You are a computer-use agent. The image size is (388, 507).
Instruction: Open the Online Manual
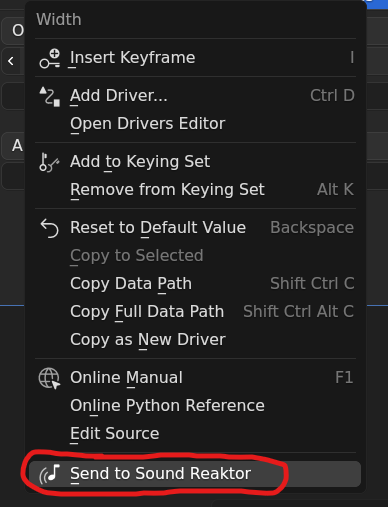click(x=195, y=378)
